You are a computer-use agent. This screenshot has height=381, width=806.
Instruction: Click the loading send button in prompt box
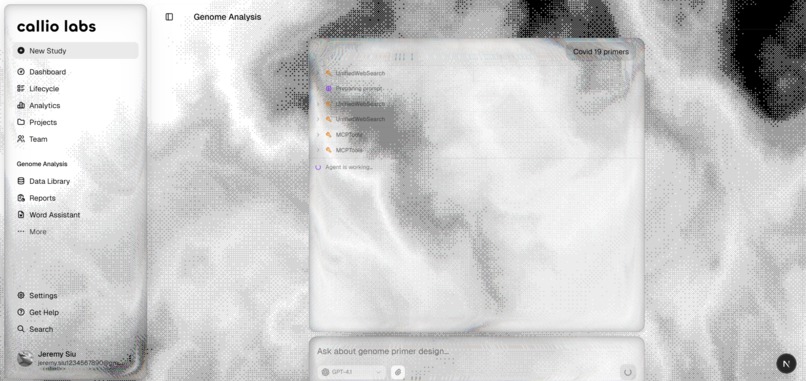(x=627, y=372)
